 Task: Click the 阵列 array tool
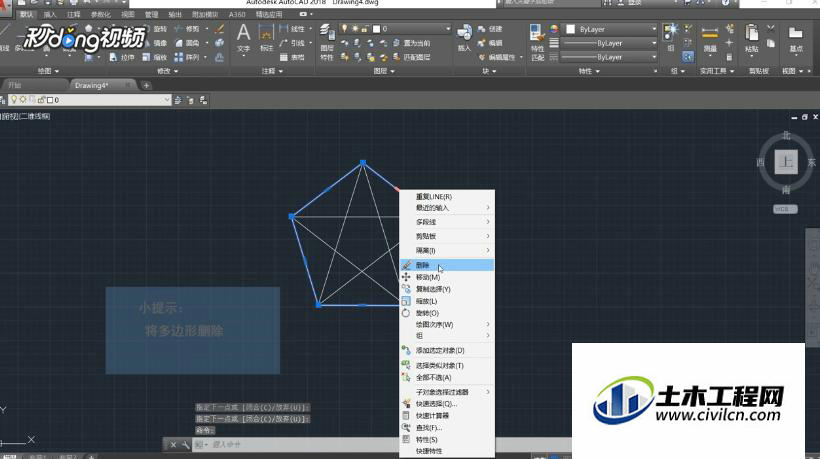click(187, 57)
